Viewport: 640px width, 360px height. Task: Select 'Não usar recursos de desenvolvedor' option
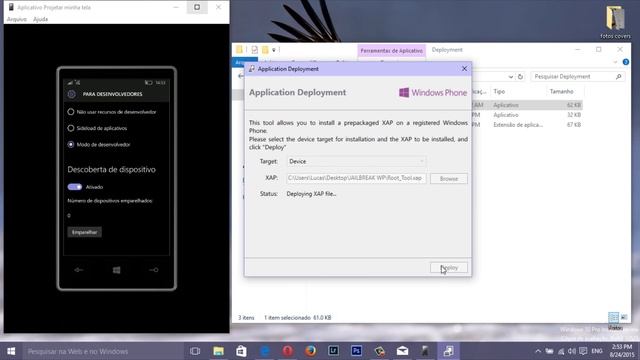point(112,112)
